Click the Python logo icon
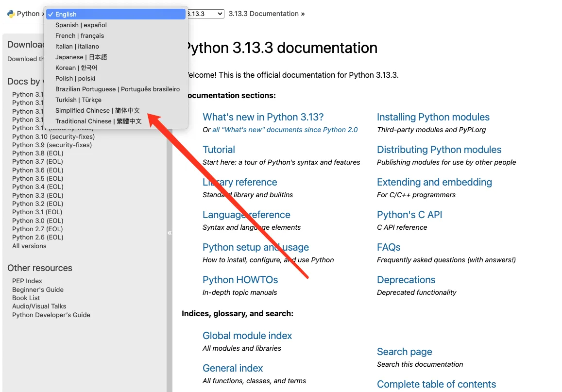Viewport: 562px width, 392px height. 11,14
